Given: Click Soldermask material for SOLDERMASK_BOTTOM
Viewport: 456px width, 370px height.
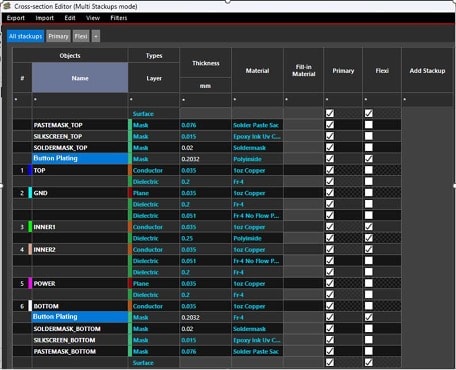Looking at the screenshot, I should pos(257,329).
